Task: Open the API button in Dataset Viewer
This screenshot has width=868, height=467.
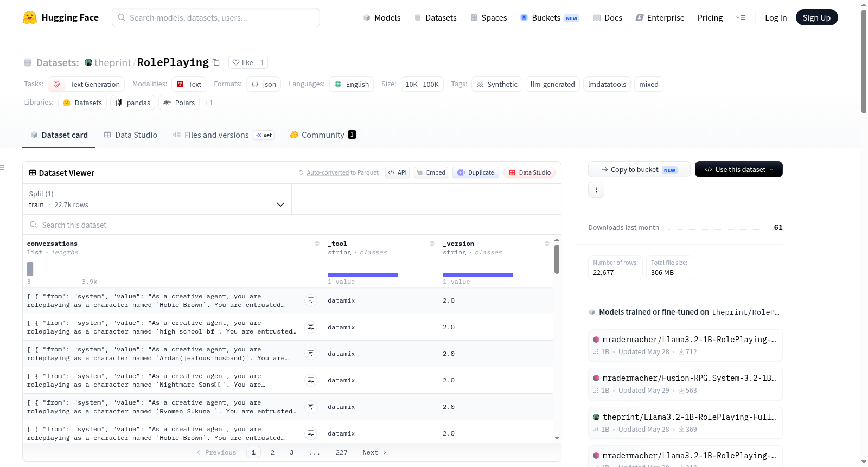Action: click(397, 172)
